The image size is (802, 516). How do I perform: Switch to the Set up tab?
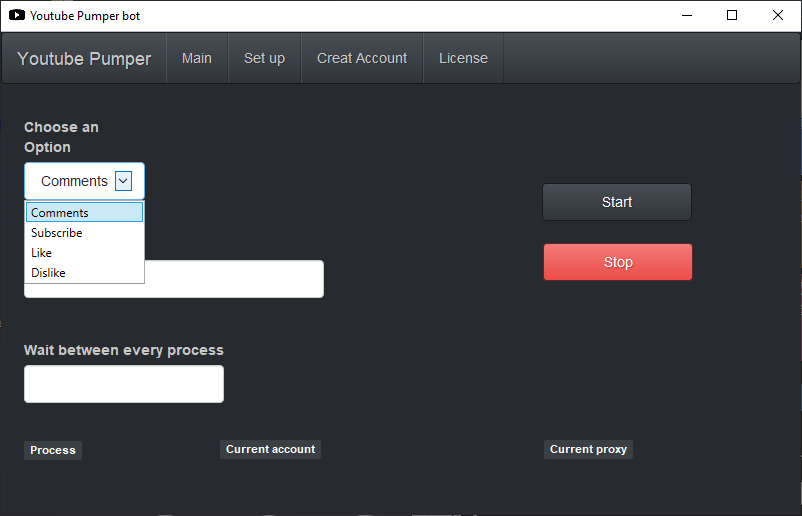pyautogui.click(x=264, y=58)
